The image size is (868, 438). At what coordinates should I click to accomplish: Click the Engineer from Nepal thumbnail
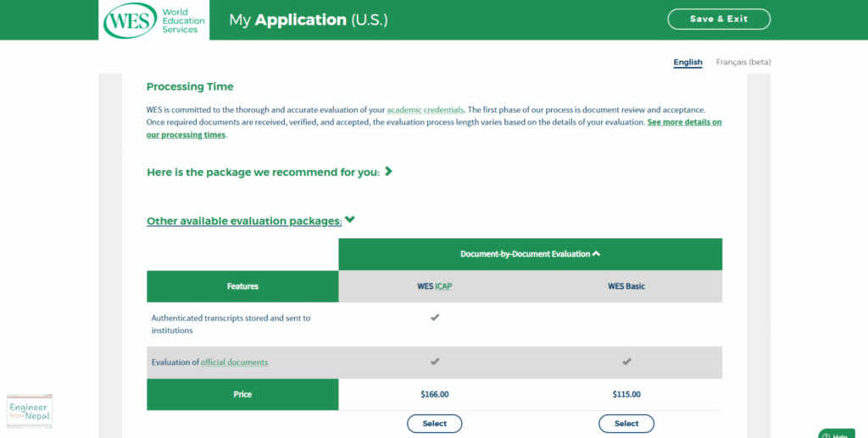click(30, 412)
